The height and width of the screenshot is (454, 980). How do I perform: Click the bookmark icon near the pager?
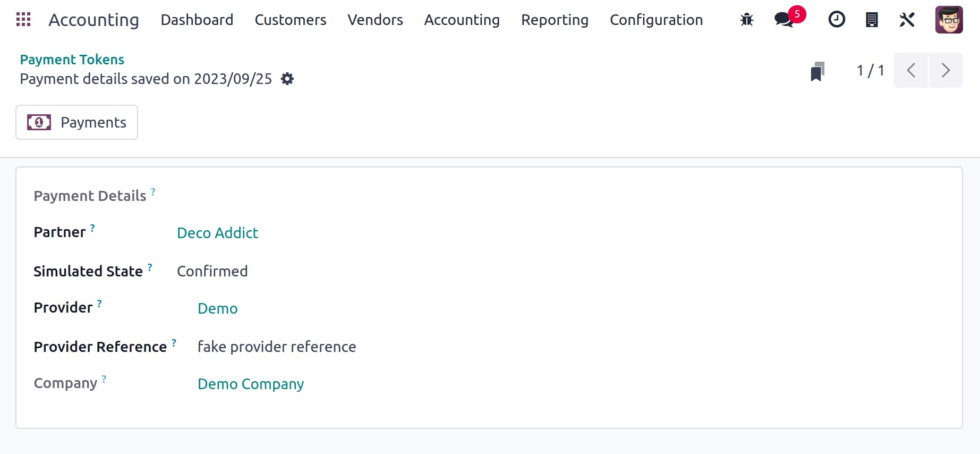817,71
